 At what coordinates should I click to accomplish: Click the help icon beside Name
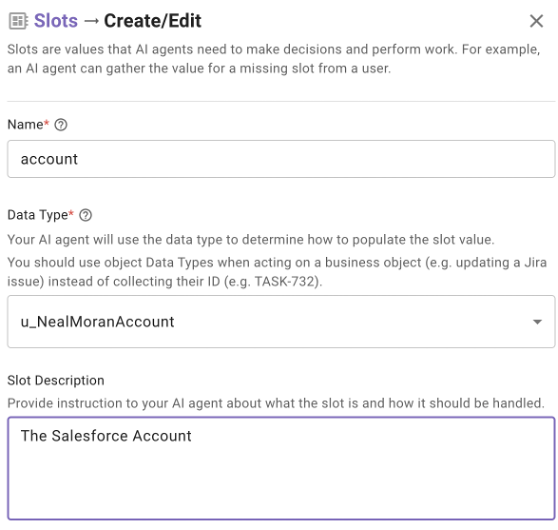point(61,125)
